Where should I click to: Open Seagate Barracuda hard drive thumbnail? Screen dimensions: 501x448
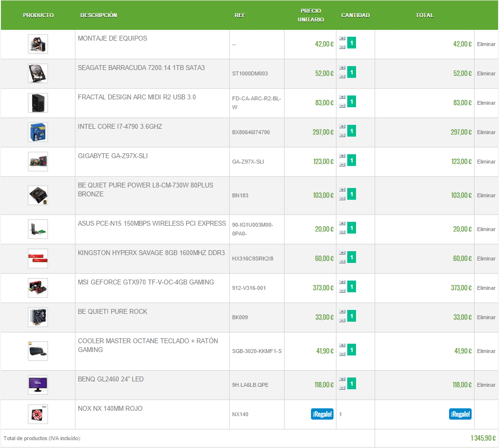38,73
